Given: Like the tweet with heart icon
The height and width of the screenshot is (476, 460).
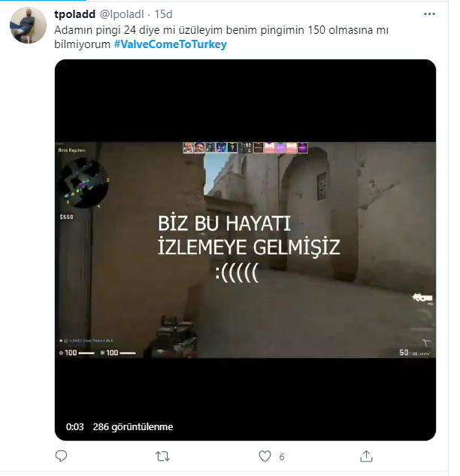Looking at the screenshot, I should point(265,456).
